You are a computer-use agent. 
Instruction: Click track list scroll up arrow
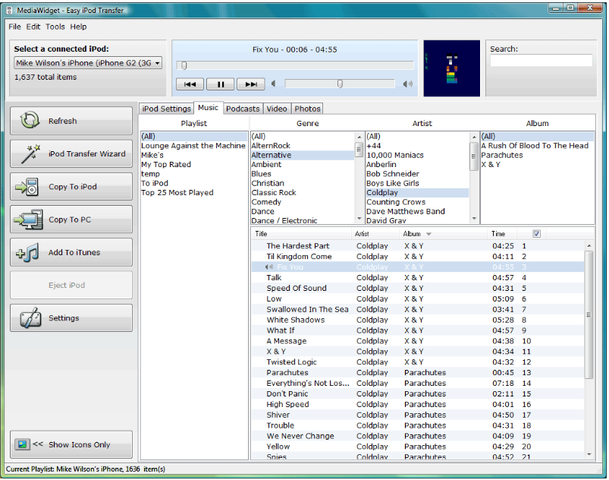pos(589,246)
